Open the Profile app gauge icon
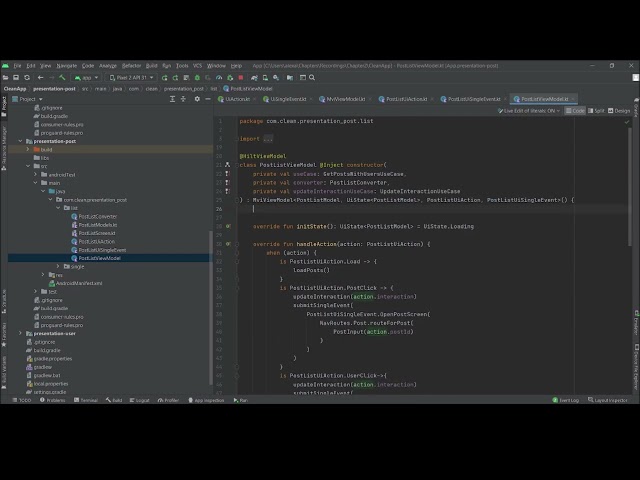Viewport: 640px width, 480px height. (219, 78)
